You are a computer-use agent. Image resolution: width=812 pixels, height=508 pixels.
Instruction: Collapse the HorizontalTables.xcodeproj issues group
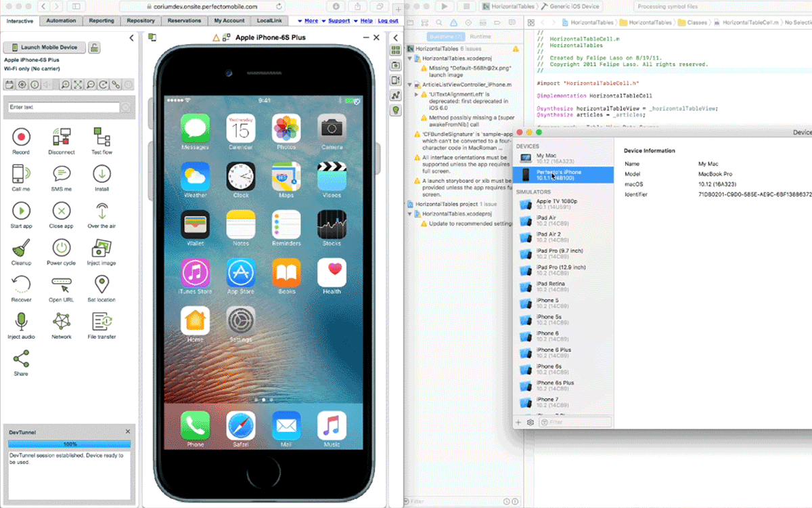pyautogui.click(x=410, y=59)
